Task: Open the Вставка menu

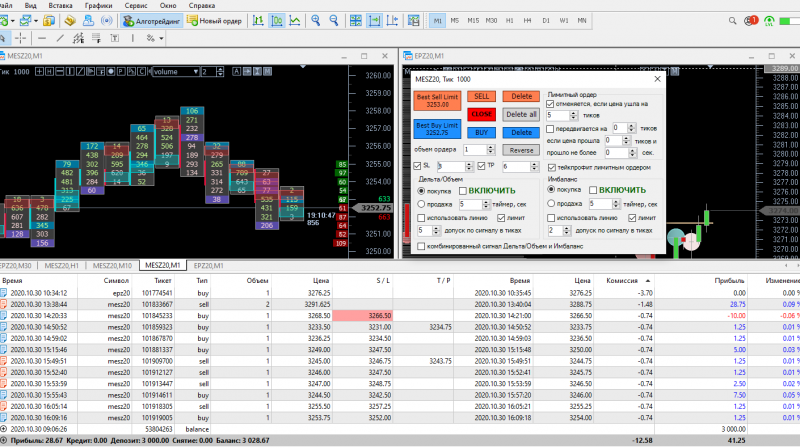Action: (60, 6)
